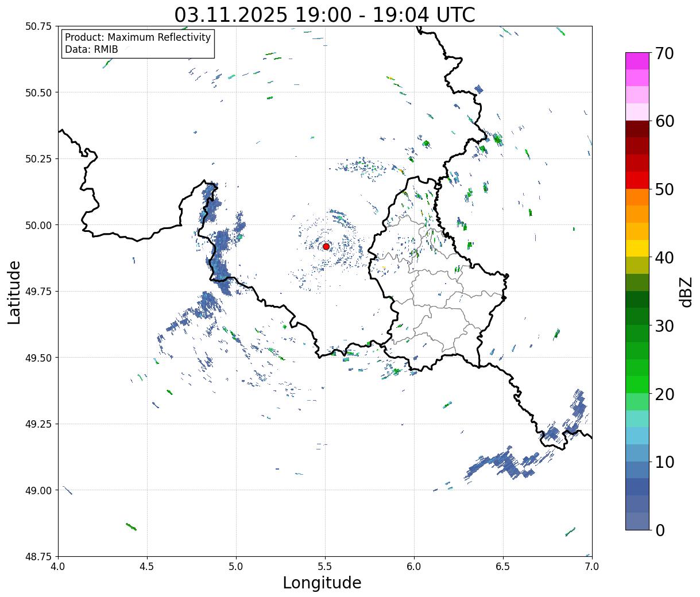700x597 pixels.
Task: Click the olive swatch just below 40
Action: click(637, 265)
